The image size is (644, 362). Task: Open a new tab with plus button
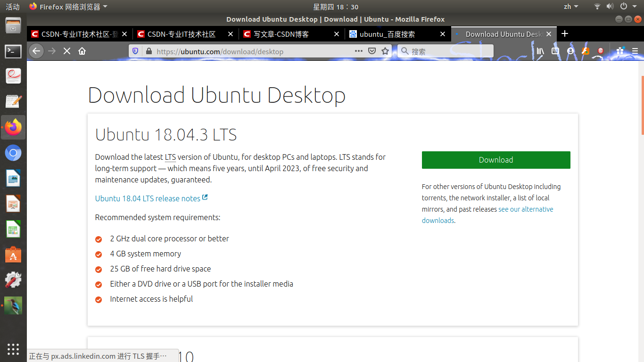point(565,33)
